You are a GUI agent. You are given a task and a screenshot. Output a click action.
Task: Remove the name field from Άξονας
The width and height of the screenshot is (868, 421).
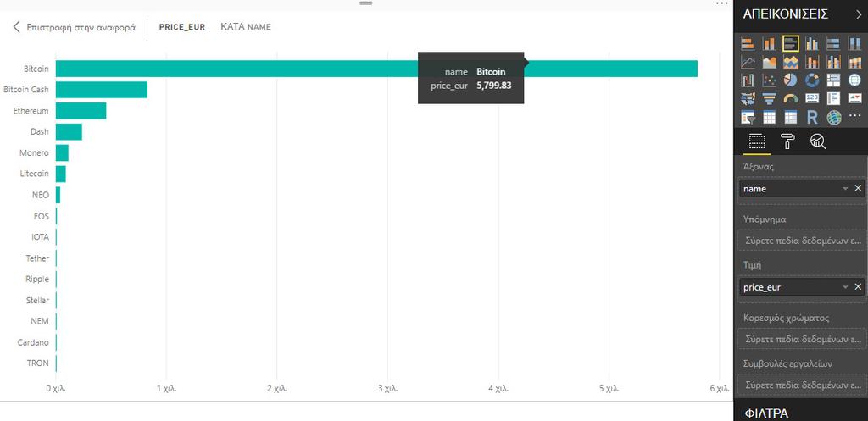coord(858,189)
